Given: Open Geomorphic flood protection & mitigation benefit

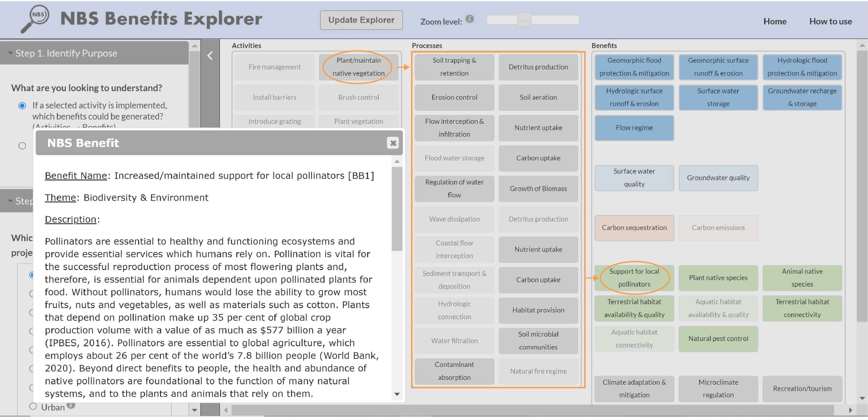Looking at the screenshot, I should 634,67.
